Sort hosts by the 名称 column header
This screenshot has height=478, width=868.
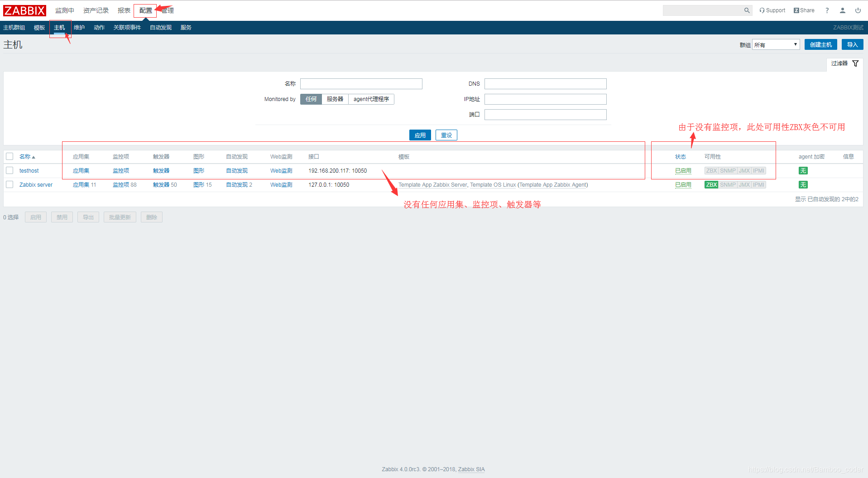[27, 157]
